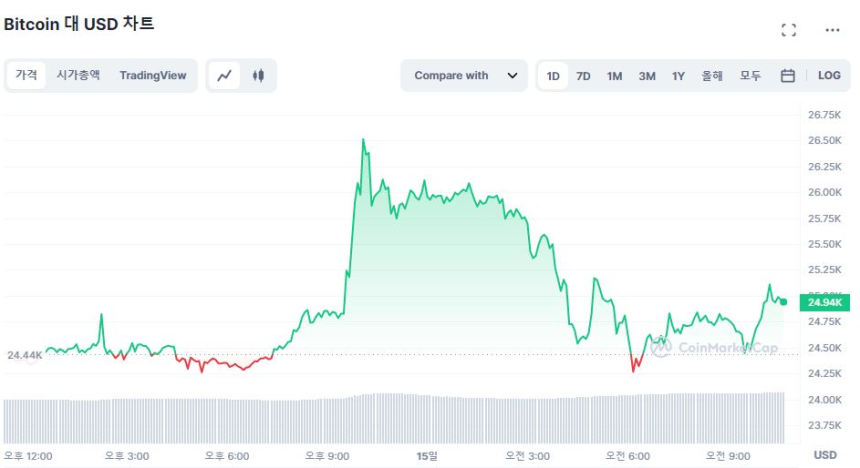Image resolution: width=860 pixels, height=468 pixels.
Task: Enter fullscreen chart mode
Action: pos(789,30)
